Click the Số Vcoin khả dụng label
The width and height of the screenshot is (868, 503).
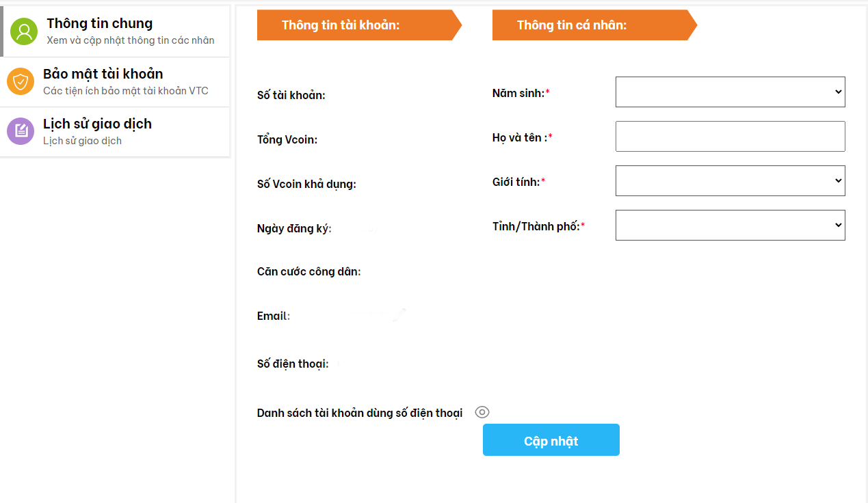(x=306, y=184)
